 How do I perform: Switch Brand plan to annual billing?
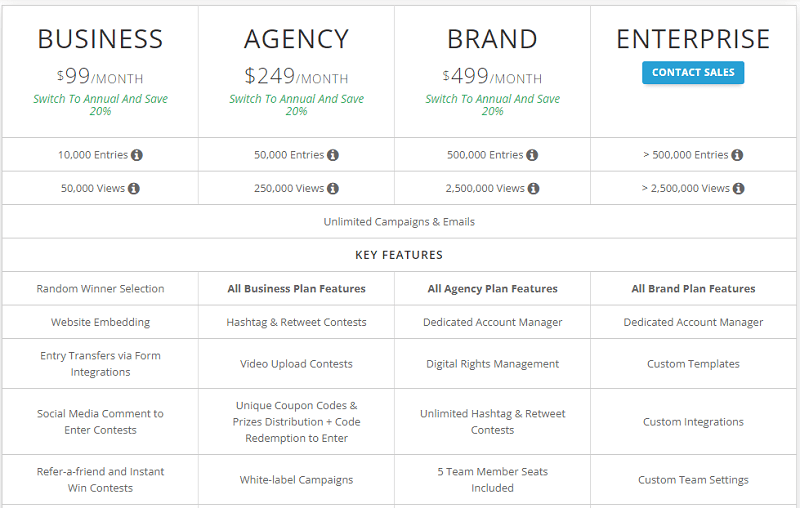click(492, 105)
